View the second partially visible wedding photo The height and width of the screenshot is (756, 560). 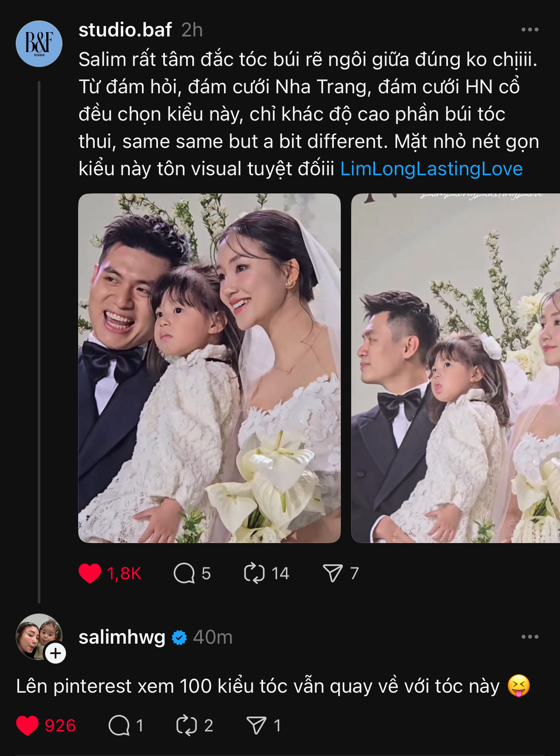pos(455,368)
